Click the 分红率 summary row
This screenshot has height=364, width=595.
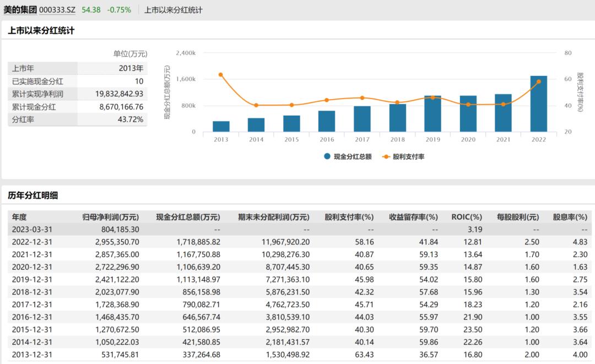(77, 119)
